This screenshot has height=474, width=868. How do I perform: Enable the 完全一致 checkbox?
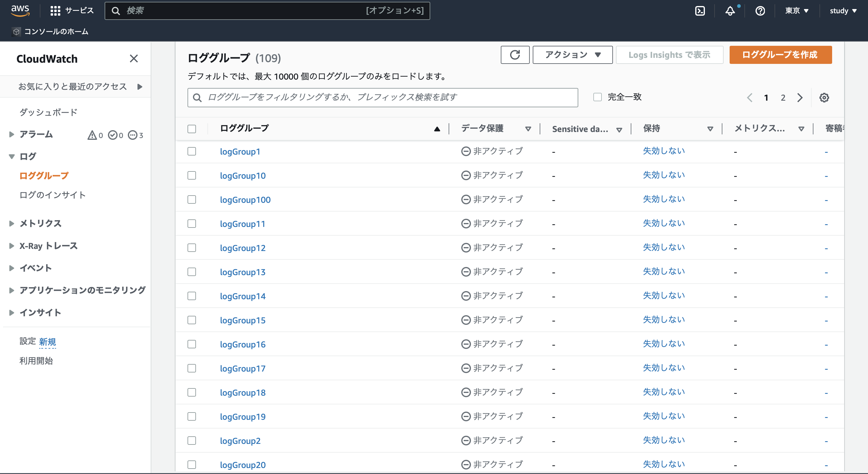click(598, 97)
